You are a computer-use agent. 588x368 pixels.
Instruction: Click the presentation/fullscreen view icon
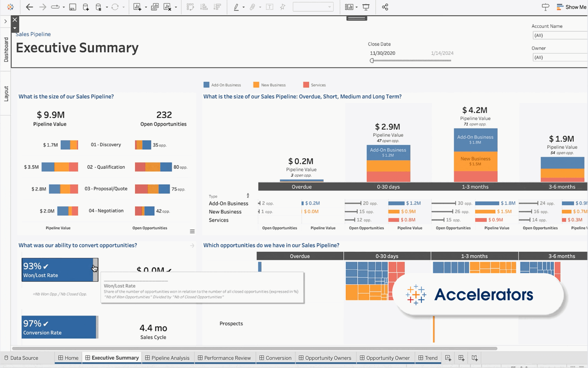click(x=366, y=7)
